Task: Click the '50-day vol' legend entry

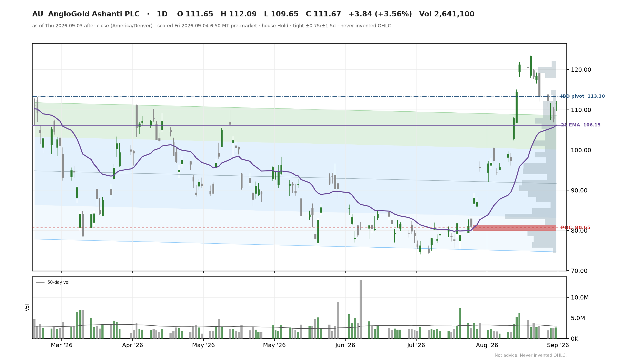Action: point(53,282)
